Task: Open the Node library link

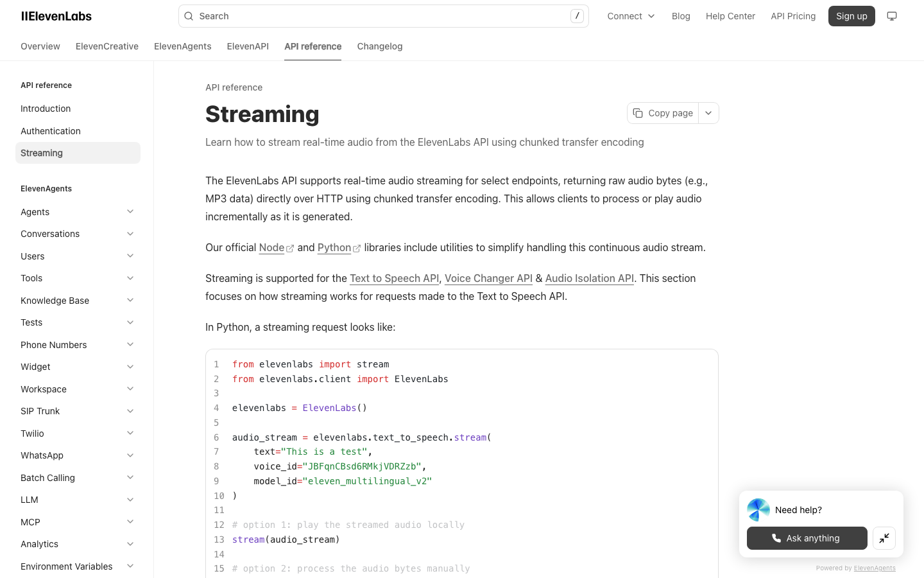Action: click(x=271, y=247)
